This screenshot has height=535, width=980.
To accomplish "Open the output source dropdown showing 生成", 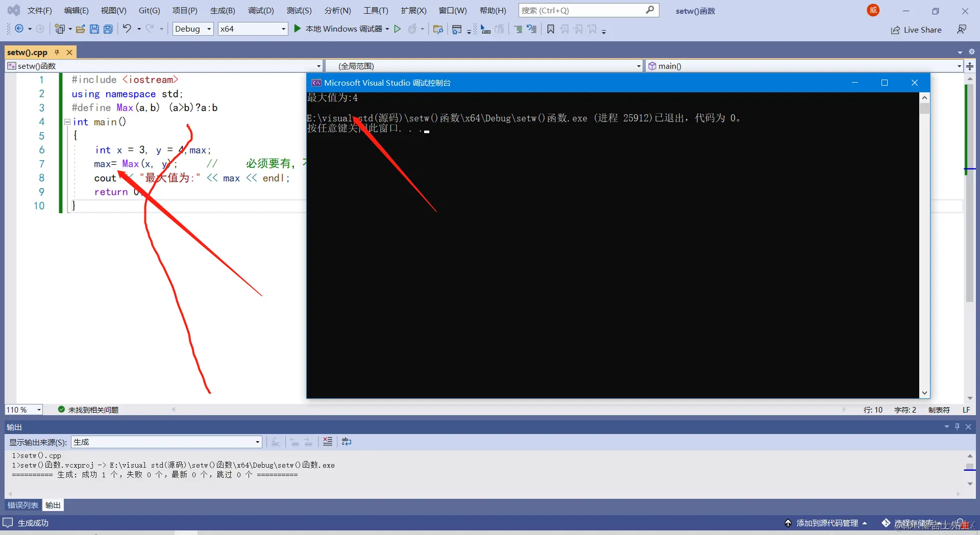I will tap(167, 442).
